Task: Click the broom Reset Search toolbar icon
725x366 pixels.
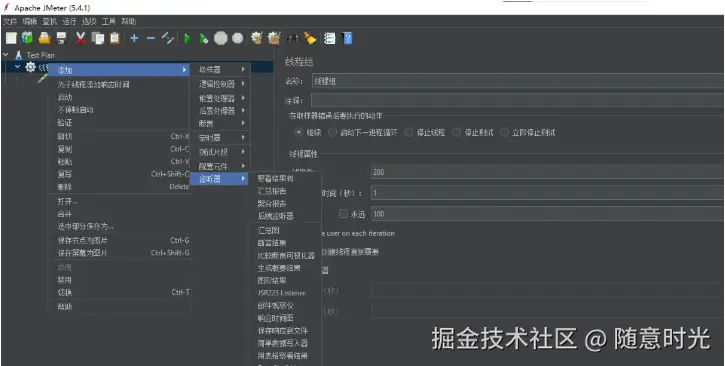Action: pos(310,38)
